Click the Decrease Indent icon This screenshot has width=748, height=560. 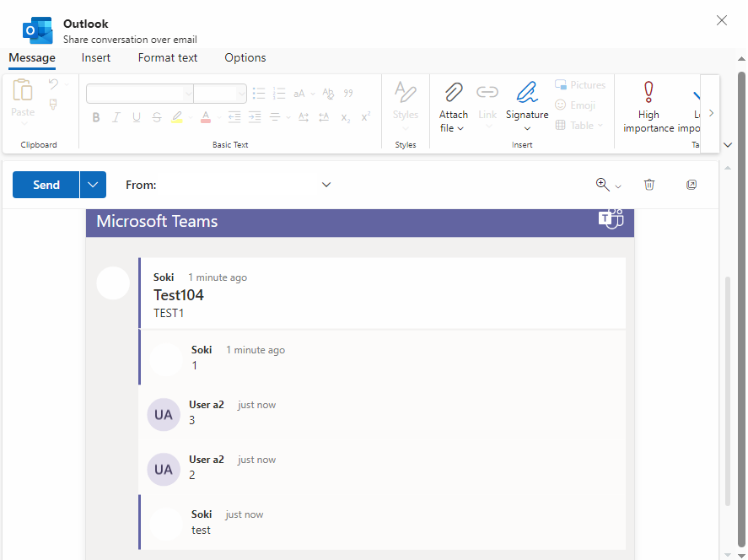[234, 117]
